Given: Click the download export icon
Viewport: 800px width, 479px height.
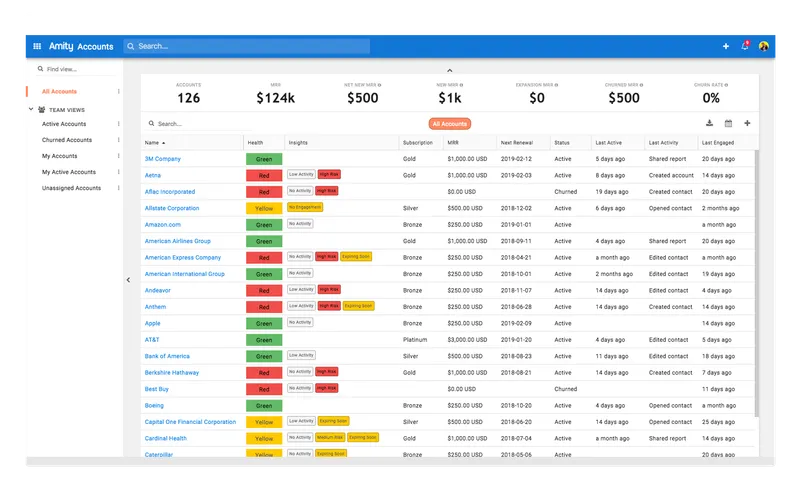Looking at the screenshot, I should click(709, 123).
